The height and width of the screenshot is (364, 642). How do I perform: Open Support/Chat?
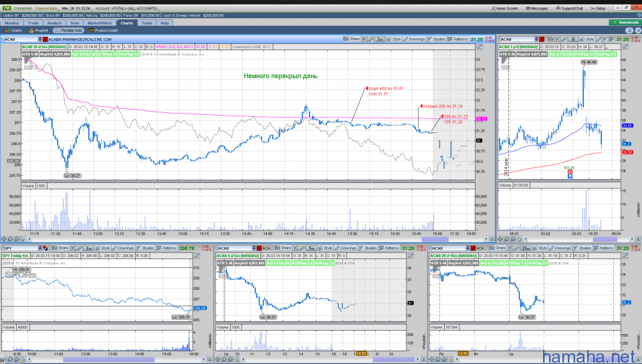point(569,8)
